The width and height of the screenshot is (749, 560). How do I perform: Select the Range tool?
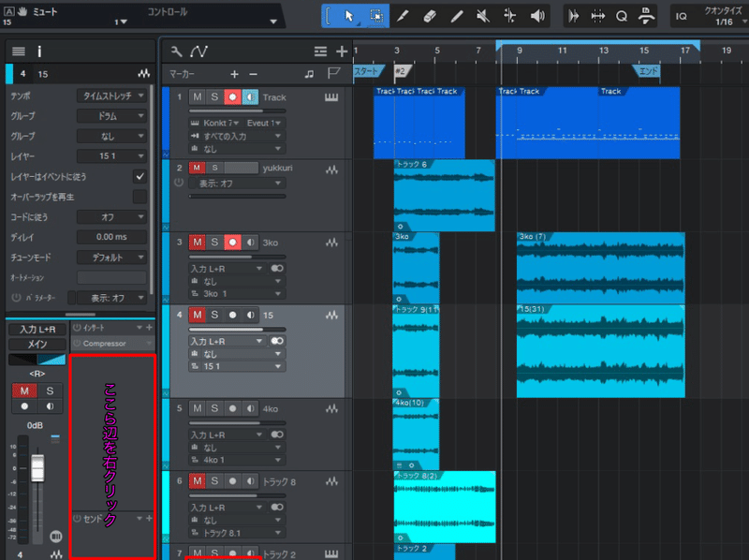[x=376, y=16]
